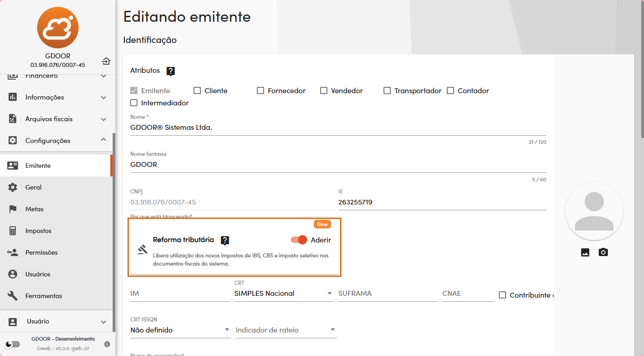Check the Vendedor checkbox

324,90
